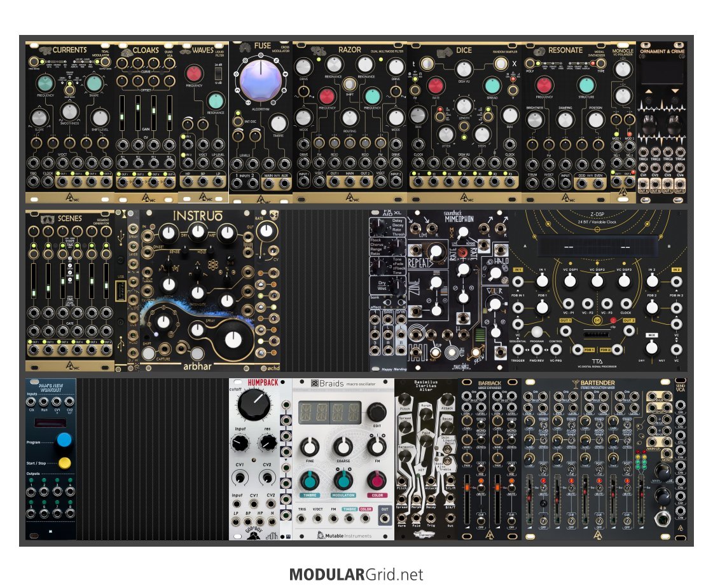713x588 pixels.
Task: Click the cutoff knob on Humpback
Action: pos(254,404)
